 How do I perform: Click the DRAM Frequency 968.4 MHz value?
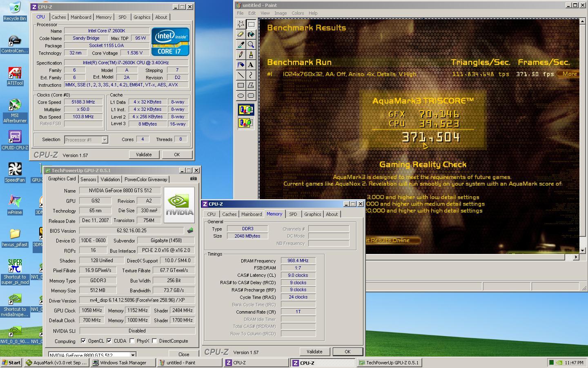(298, 260)
